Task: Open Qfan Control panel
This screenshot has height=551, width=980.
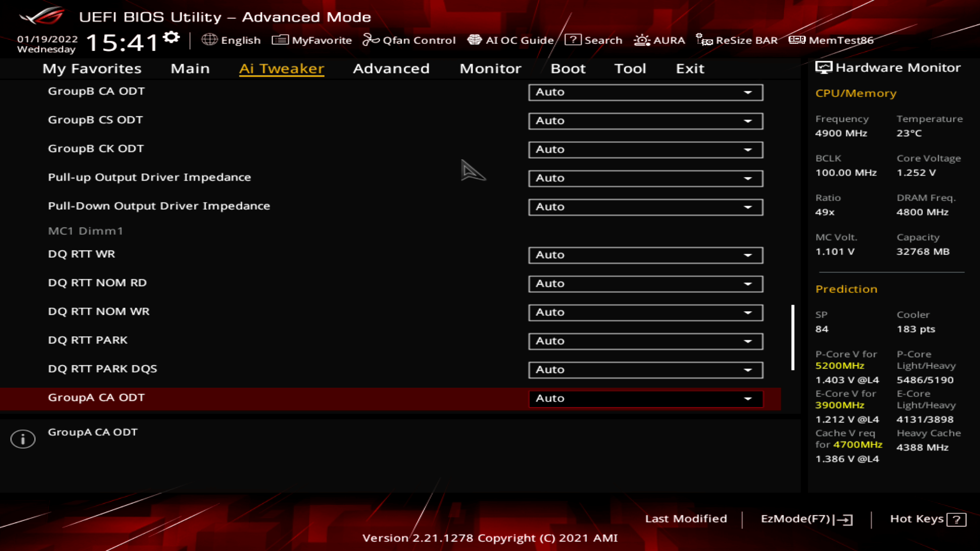Action: (x=409, y=40)
